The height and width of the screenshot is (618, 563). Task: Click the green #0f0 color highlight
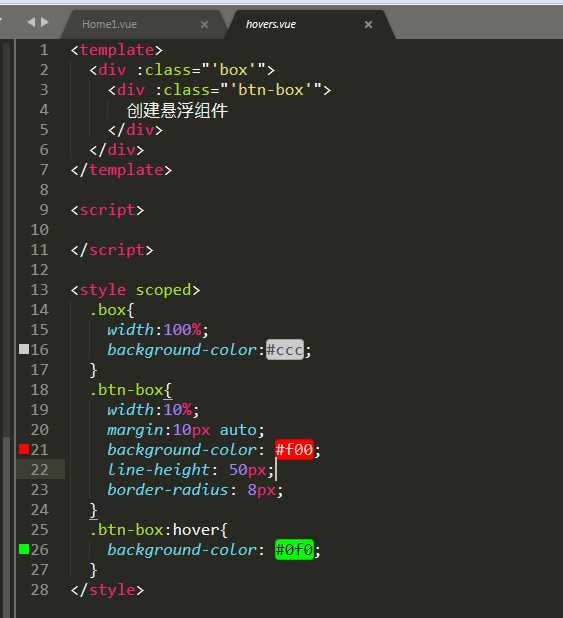tap(295, 549)
